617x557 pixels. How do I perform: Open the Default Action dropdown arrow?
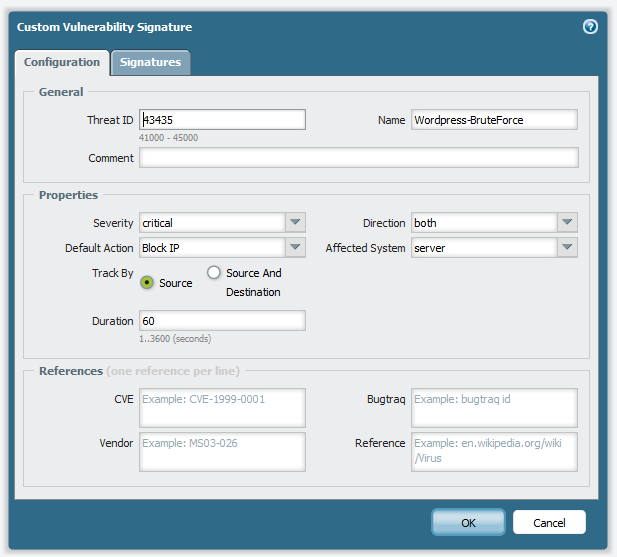(295, 248)
